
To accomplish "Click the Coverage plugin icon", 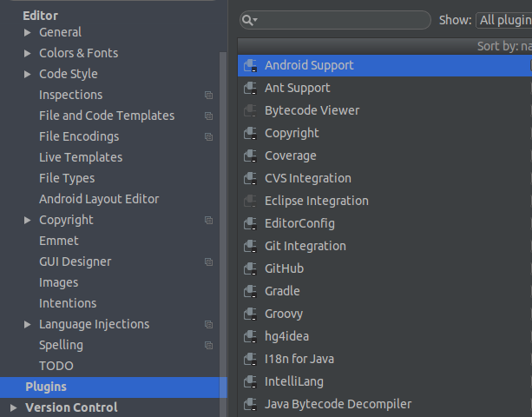I will coord(251,156).
